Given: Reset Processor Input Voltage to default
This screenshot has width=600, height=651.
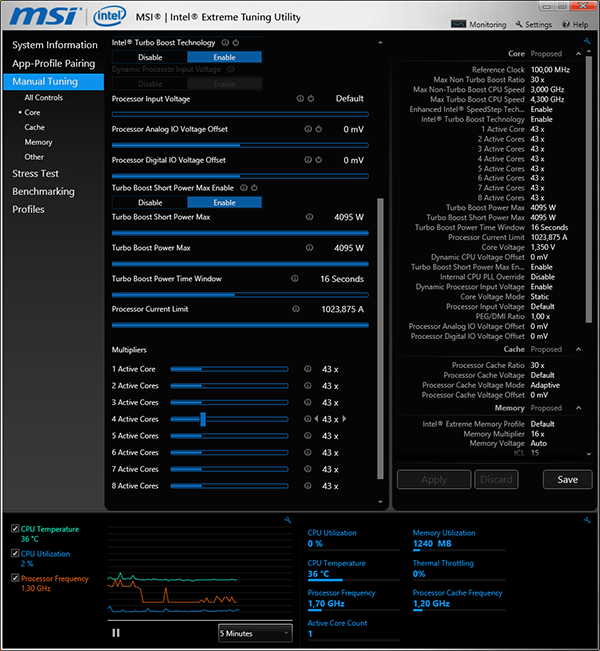Looking at the screenshot, I should [x=311, y=98].
